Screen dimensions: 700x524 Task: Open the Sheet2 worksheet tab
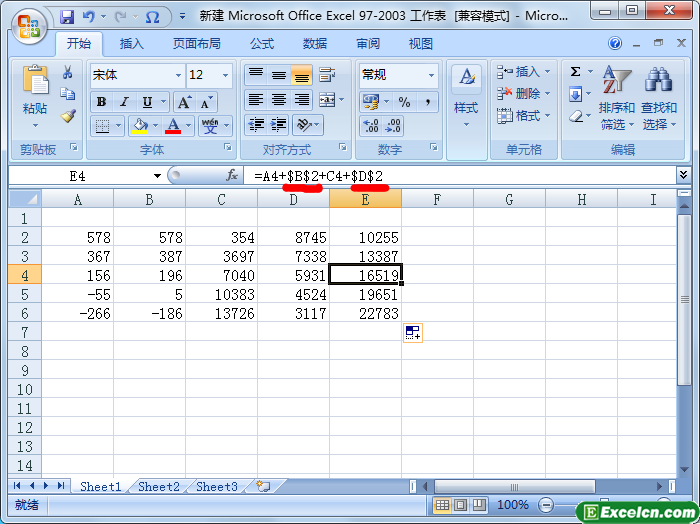pos(159,487)
